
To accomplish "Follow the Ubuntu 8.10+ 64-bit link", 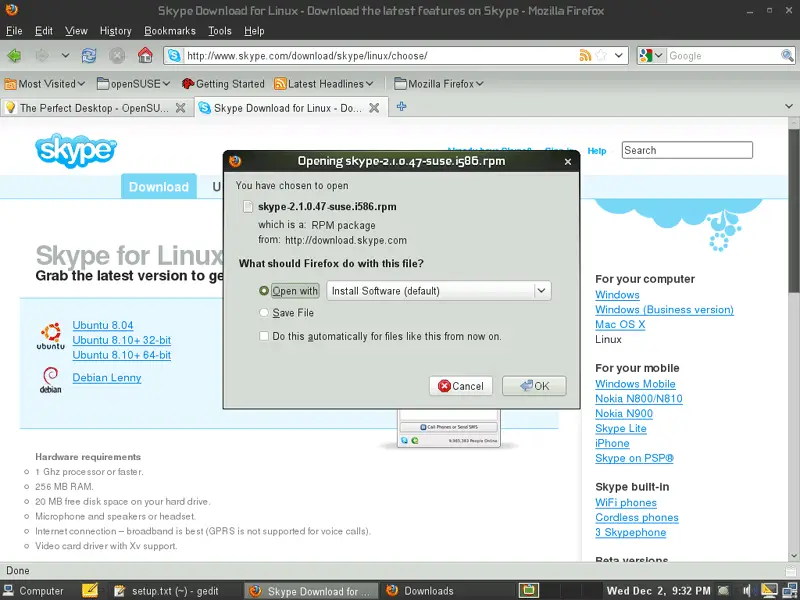I will pyautogui.click(x=121, y=355).
